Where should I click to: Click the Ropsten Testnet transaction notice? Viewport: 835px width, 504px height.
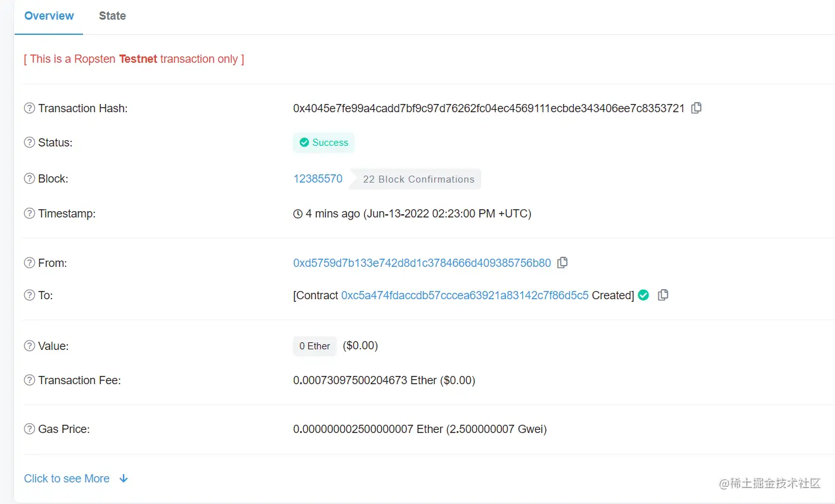coord(134,59)
